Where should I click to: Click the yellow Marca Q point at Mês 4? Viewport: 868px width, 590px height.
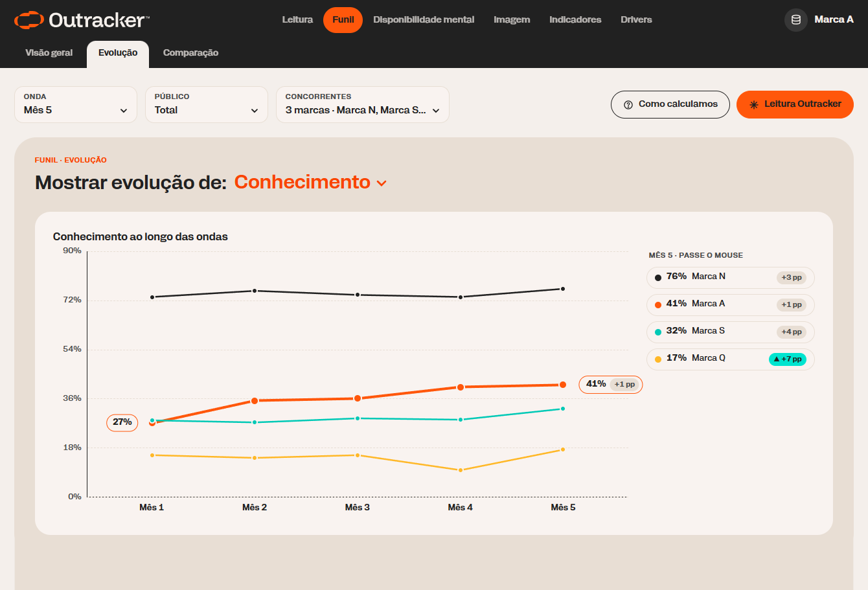461,470
